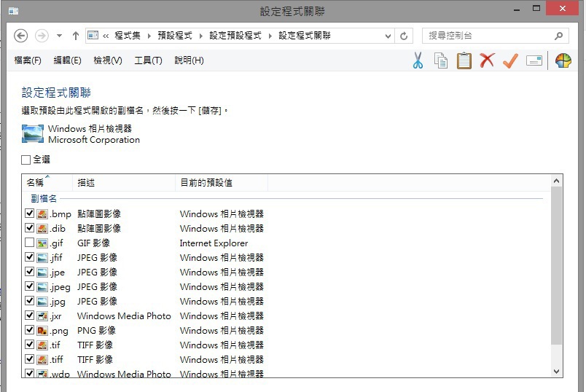Viewport: 586px width, 392px height.
Task: Click the vertical scrollbar thumb
Action: [x=556, y=266]
